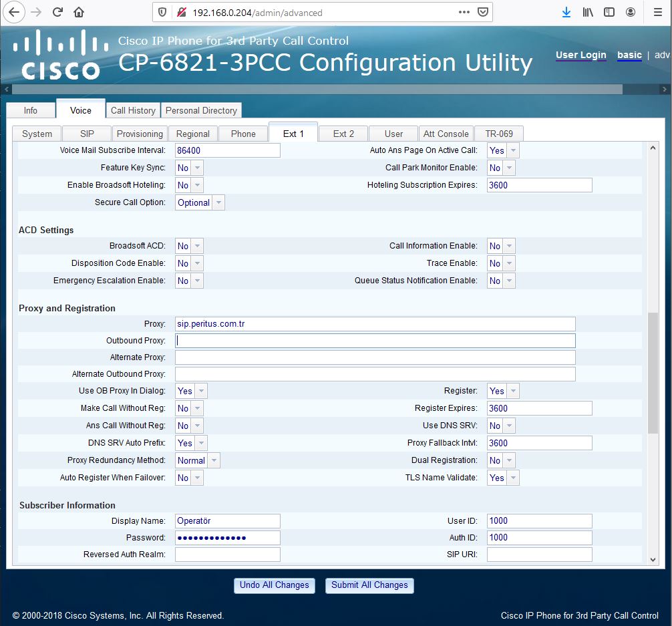Open the Broadsoft ACD dropdown
The width and height of the screenshot is (672, 626).
click(189, 246)
